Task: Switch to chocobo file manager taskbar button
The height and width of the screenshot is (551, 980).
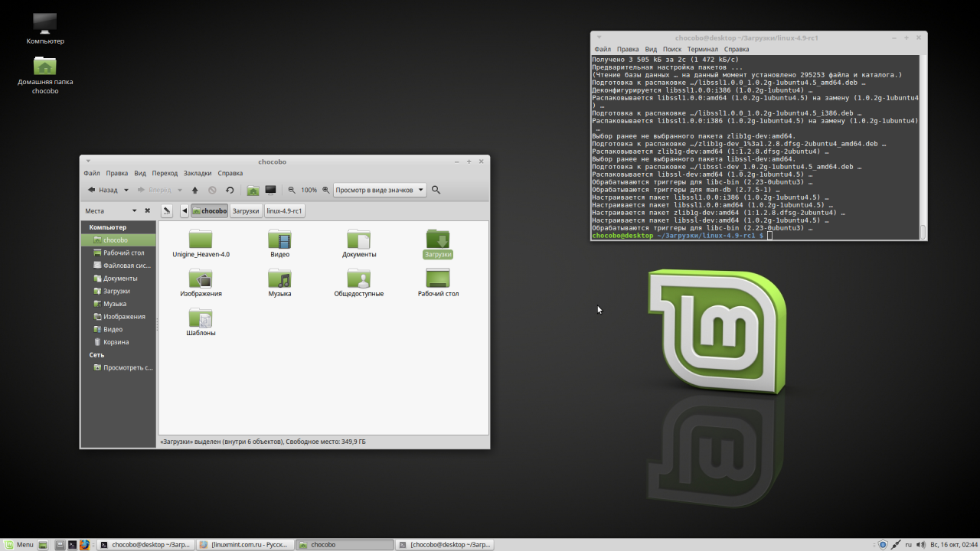Action: pyautogui.click(x=345, y=545)
